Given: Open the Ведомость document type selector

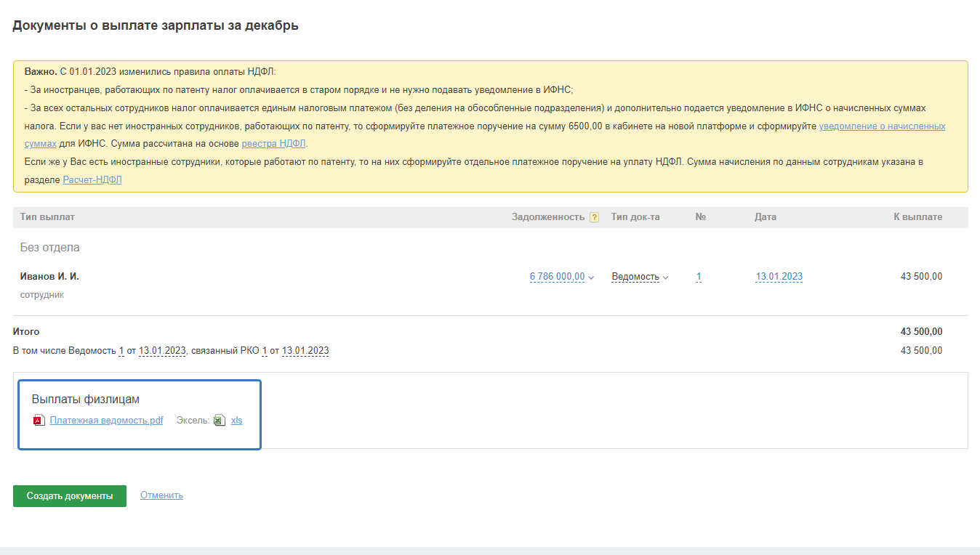Looking at the screenshot, I should [635, 277].
